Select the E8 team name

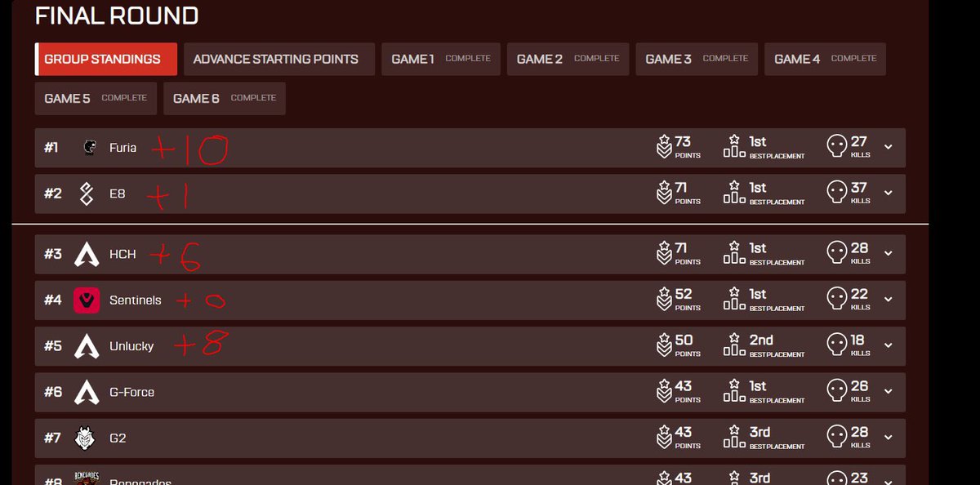click(x=118, y=194)
